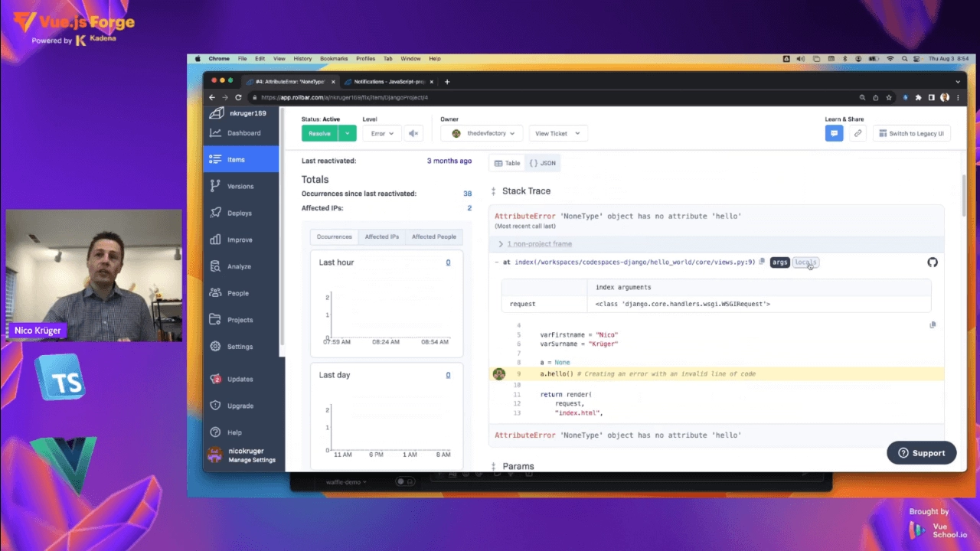Click the copy link icon under Learn & Share

point(857,133)
